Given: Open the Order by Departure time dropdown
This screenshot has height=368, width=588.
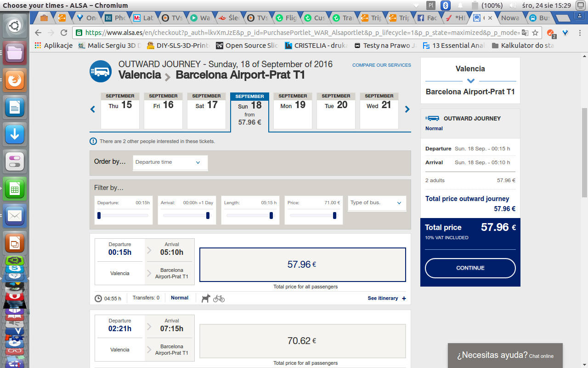Looking at the screenshot, I should (170, 162).
